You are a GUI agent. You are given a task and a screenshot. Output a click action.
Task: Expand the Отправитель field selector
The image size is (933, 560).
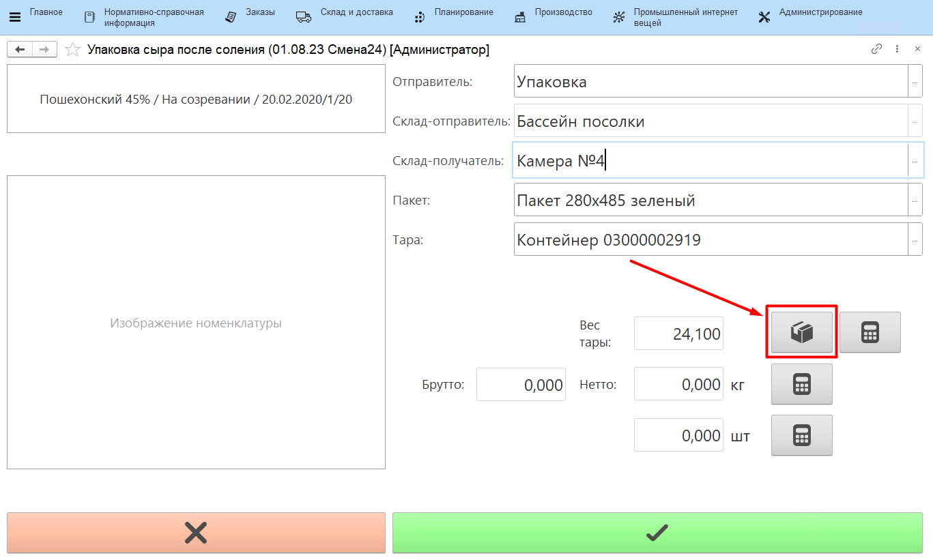click(915, 82)
